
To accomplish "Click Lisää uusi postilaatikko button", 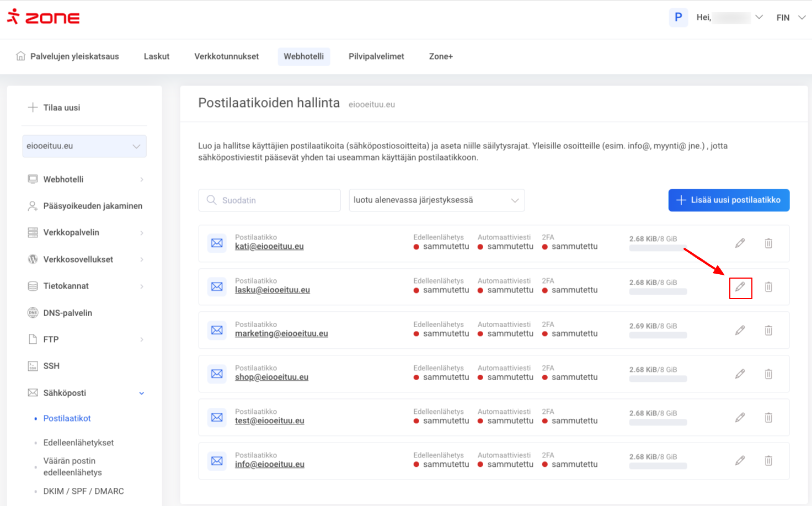I will (x=729, y=200).
